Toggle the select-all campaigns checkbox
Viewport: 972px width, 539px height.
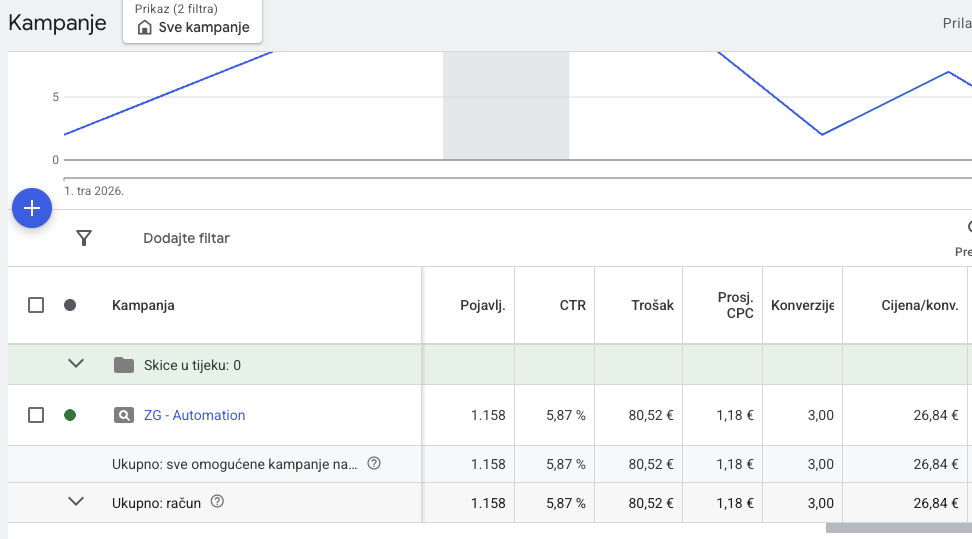(x=36, y=305)
